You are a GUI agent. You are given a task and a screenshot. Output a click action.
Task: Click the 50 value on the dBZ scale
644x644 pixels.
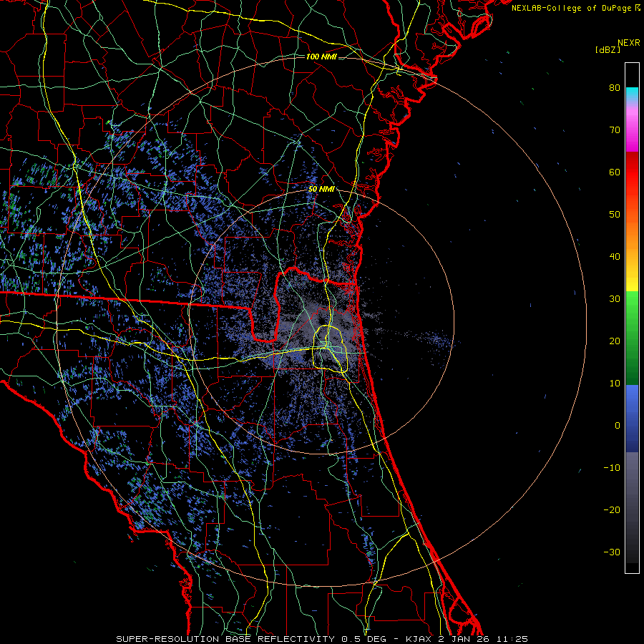(x=615, y=215)
